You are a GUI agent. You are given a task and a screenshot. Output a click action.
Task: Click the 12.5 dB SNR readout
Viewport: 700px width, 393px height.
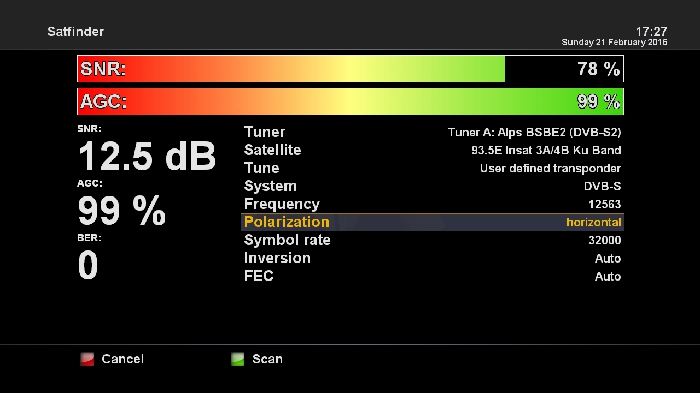point(147,156)
